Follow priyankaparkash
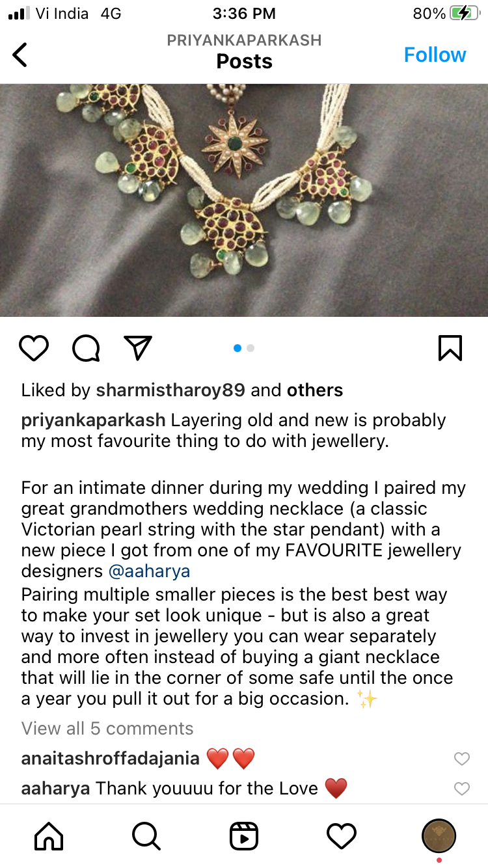 pos(435,55)
